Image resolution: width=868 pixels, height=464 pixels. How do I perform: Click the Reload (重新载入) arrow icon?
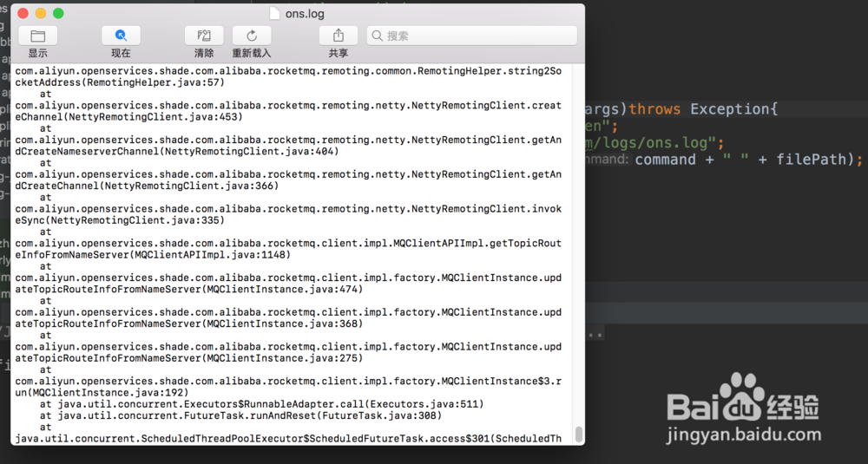tap(252, 36)
